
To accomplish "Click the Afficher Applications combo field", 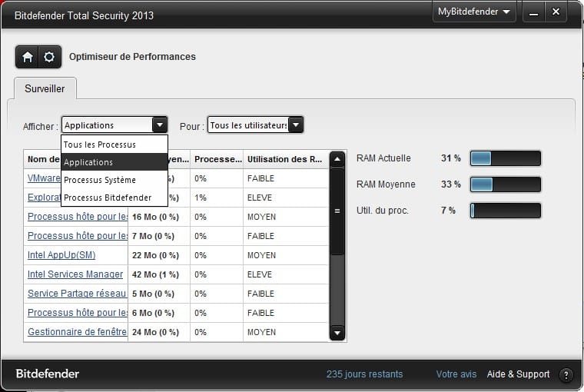I will pyautogui.click(x=114, y=125).
